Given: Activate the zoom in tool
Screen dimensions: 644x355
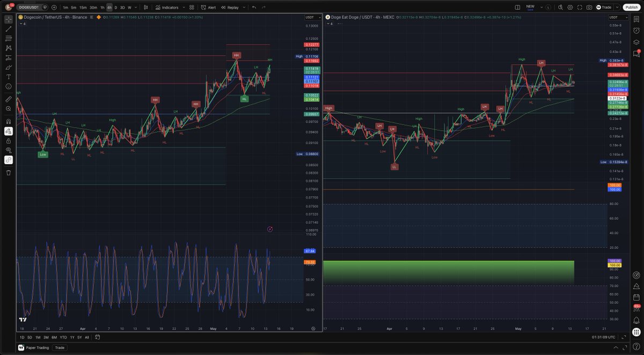Looking at the screenshot, I should click(x=9, y=109).
